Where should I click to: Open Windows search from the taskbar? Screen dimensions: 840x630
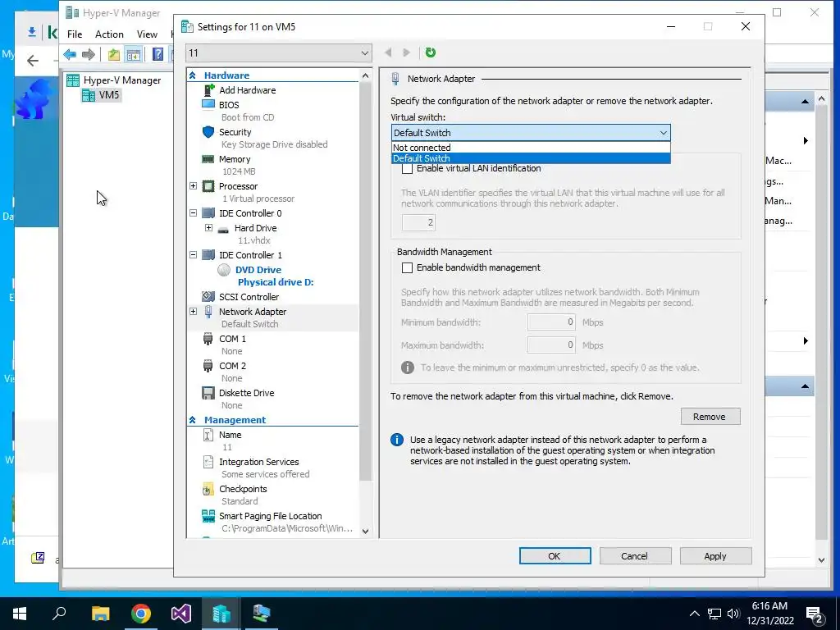point(59,614)
